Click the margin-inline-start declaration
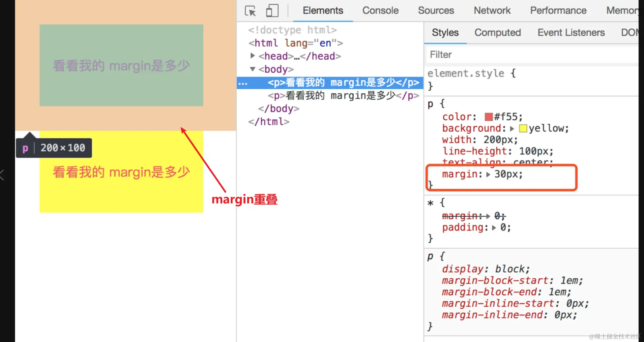Image resolution: width=644 pixels, height=342 pixels. click(x=515, y=303)
